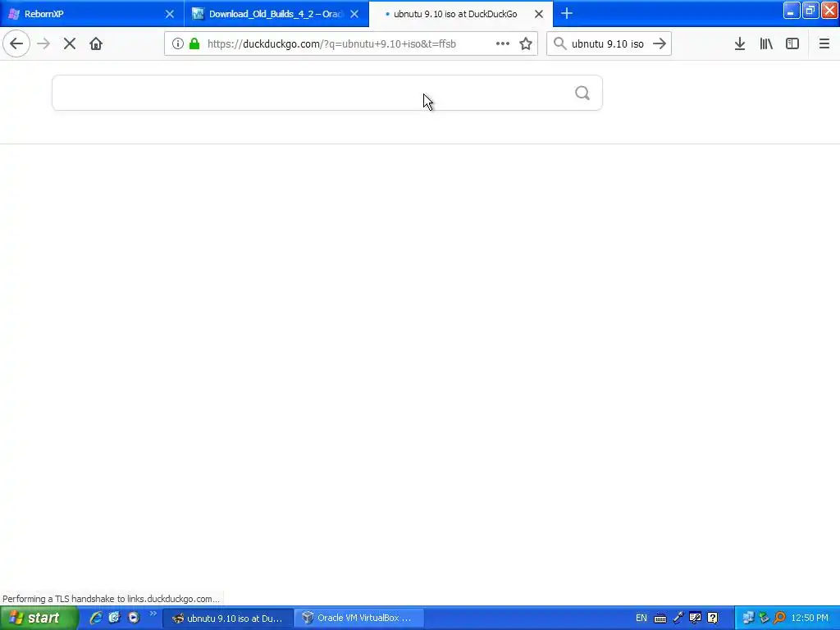Click the search bar magnifier icon
The image size is (840, 630).
coord(559,43)
